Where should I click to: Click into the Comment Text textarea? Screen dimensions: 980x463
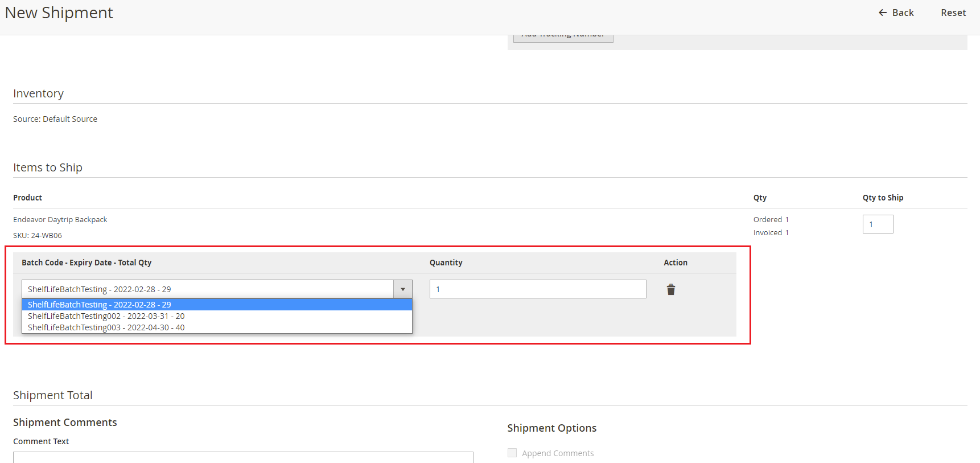coord(243,457)
